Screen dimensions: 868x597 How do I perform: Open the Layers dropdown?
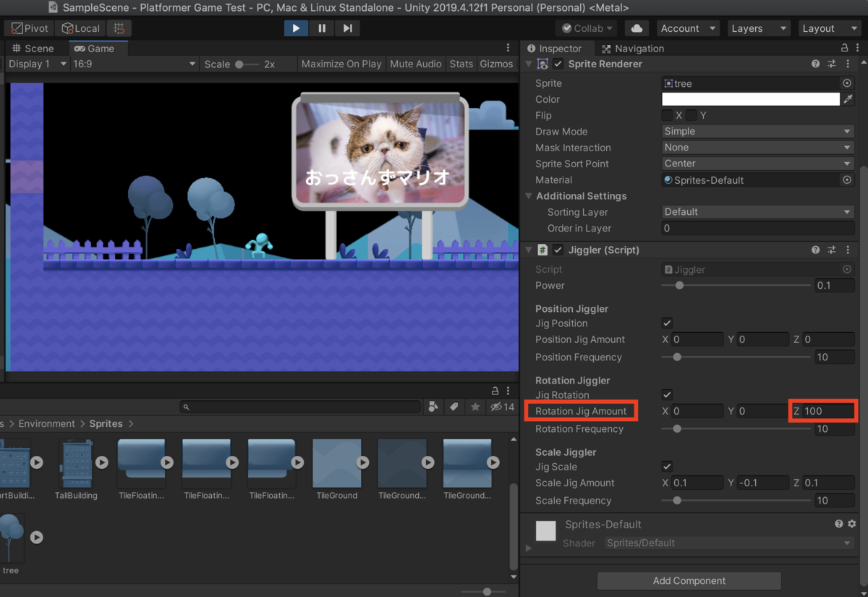(x=758, y=28)
